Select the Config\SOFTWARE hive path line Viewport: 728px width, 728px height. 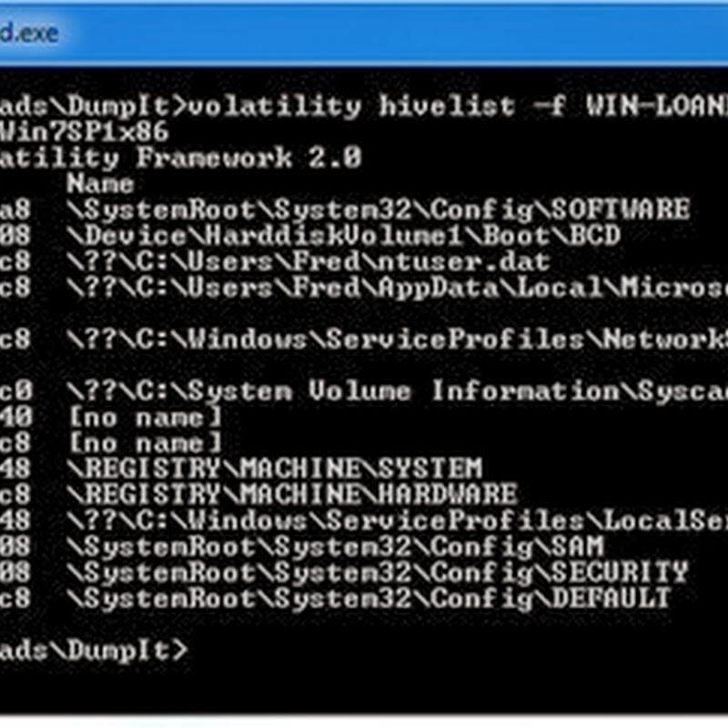tap(378, 210)
